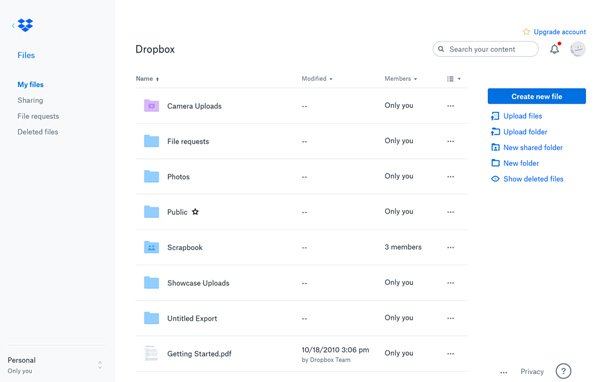
Task: Open the Public folder icon
Action: pyautogui.click(x=152, y=212)
